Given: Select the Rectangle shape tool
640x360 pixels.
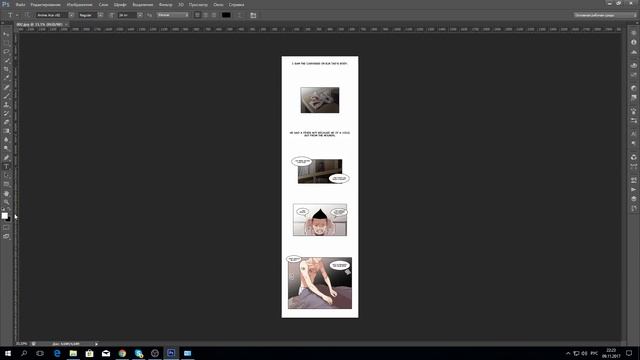Looking at the screenshot, I should pyautogui.click(x=6, y=184).
